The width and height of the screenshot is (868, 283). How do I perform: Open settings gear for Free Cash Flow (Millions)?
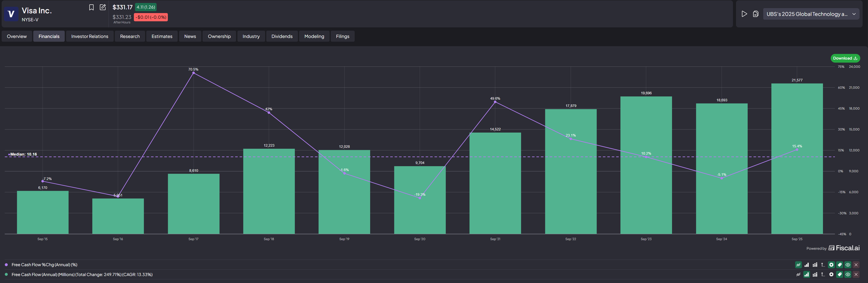(x=831, y=275)
